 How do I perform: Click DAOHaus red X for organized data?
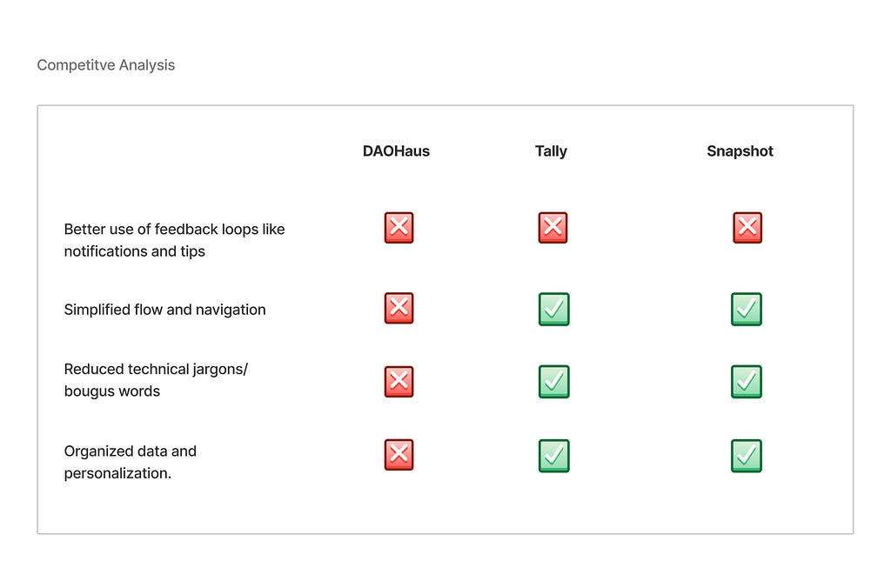[399, 455]
